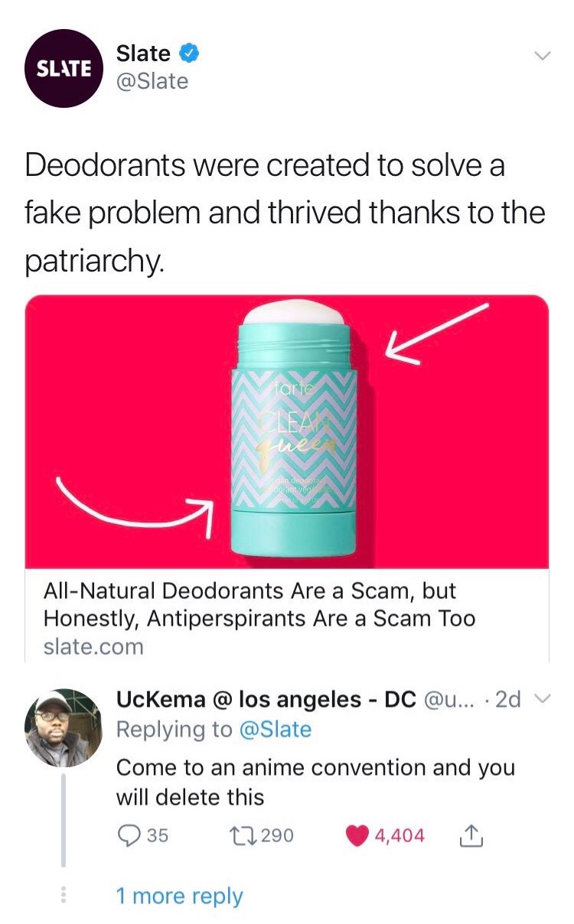
Task: Expand the Slate tweet options chevron
Action: (541, 56)
